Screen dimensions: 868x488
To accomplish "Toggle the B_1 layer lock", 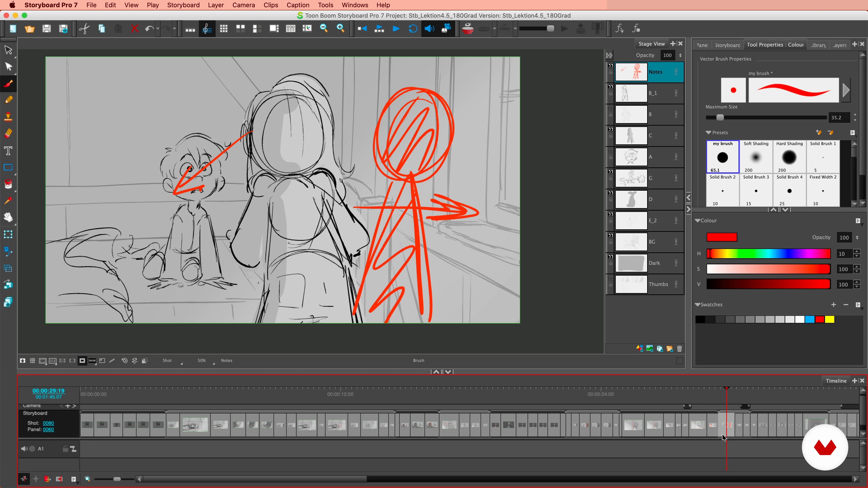I will 611,94.
